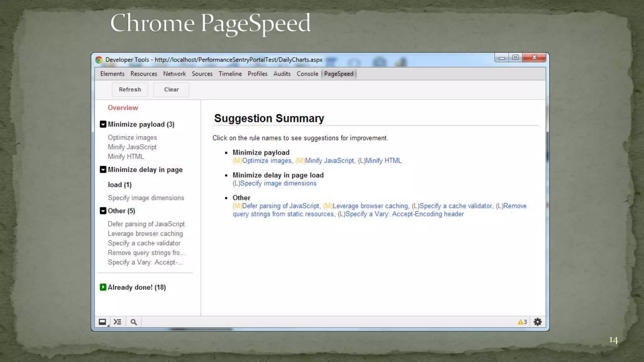This screenshot has width=644, height=362.
Task: Collapse the Minimize payload group
Action: point(103,124)
